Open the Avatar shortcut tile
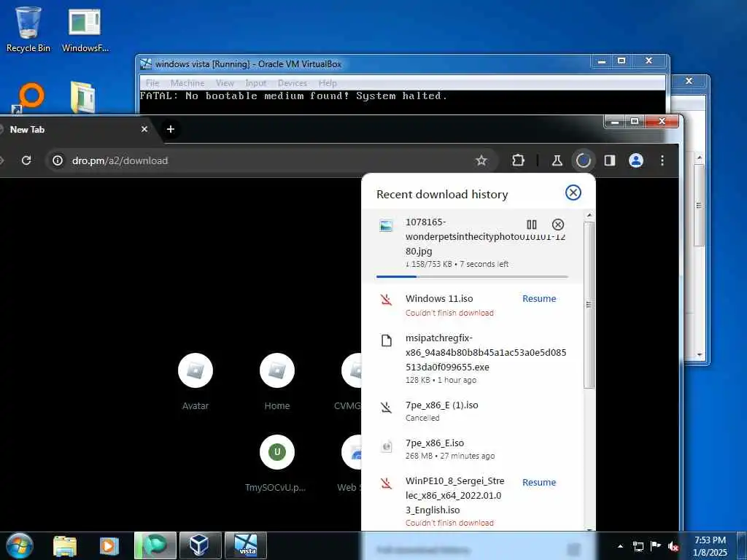 click(x=196, y=381)
